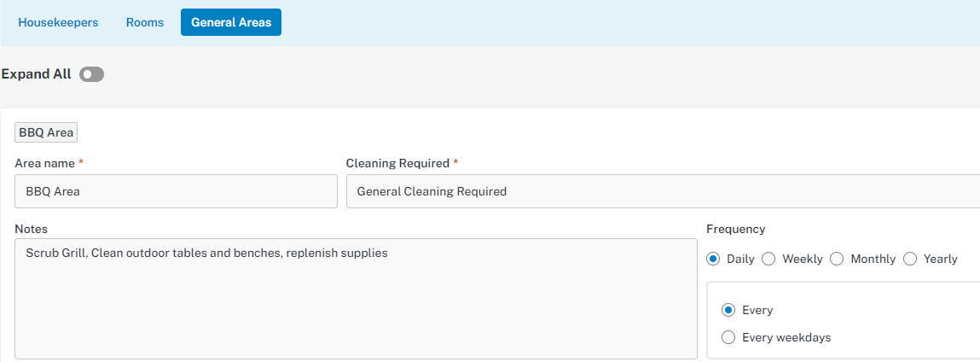The image size is (980, 362).
Task: Click the Expand All label text
Action: pos(37,73)
